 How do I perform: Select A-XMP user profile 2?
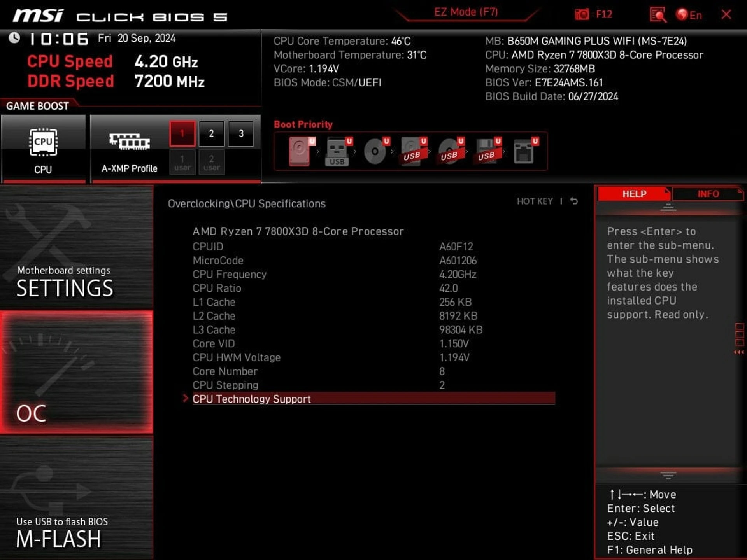coord(211,163)
